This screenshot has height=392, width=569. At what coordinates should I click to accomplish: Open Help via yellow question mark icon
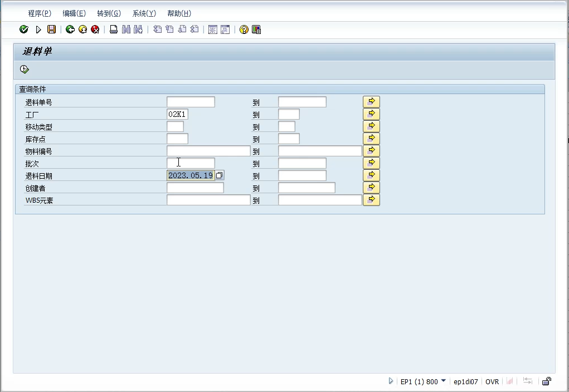click(x=244, y=30)
